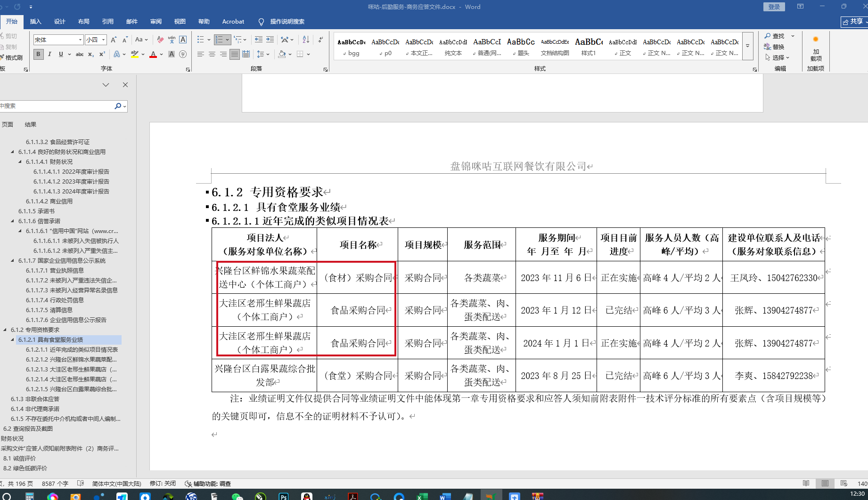Image resolution: width=868 pixels, height=500 pixels.
Task: Increase paragraph indent
Action: 270,40
